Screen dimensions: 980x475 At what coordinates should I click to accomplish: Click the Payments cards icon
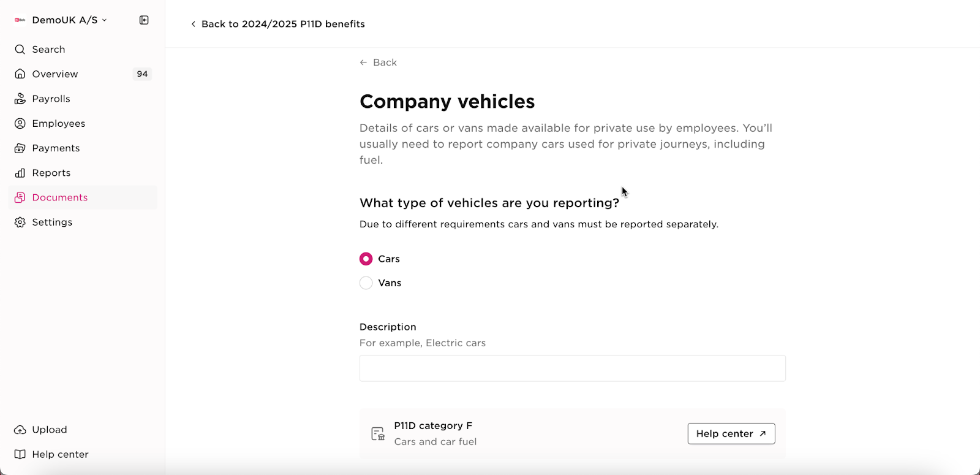coord(20,148)
